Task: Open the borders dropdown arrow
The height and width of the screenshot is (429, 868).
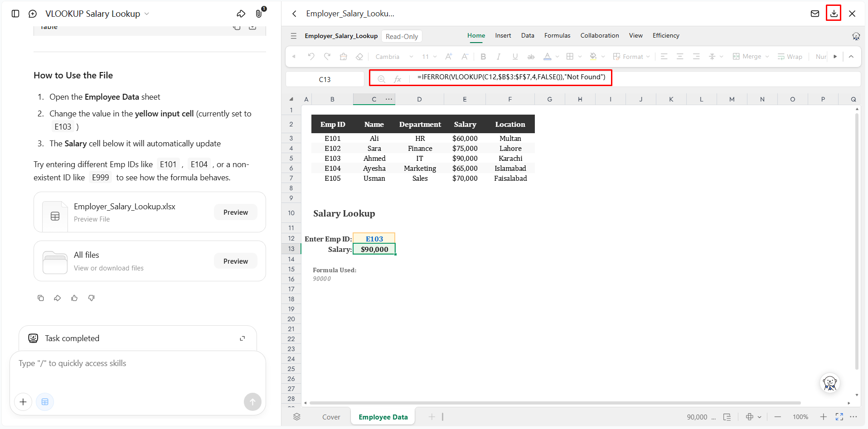Action: [x=580, y=57]
